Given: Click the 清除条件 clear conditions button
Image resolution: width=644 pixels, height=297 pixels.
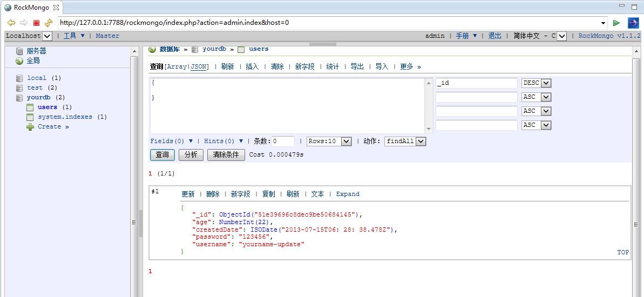Looking at the screenshot, I should click(226, 155).
